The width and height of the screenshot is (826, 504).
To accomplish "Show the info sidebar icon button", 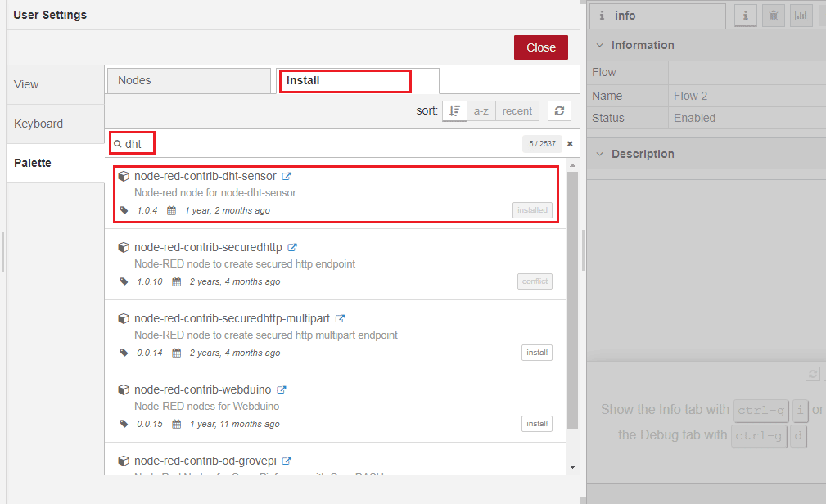I will [x=746, y=16].
